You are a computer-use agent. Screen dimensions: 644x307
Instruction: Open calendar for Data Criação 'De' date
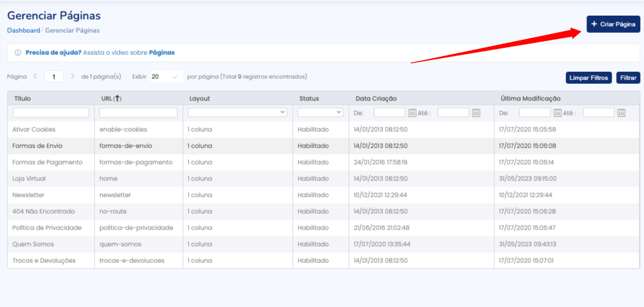click(x=412, y=113)
